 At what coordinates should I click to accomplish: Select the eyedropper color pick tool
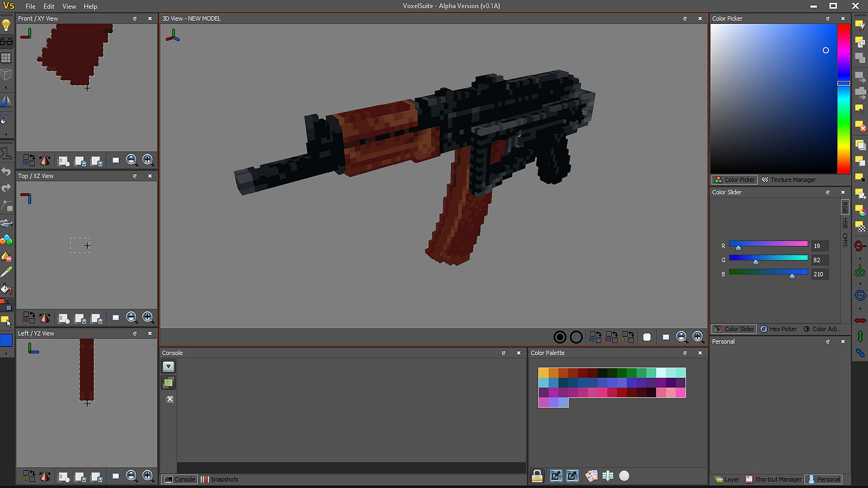click(x=6, y=272)
